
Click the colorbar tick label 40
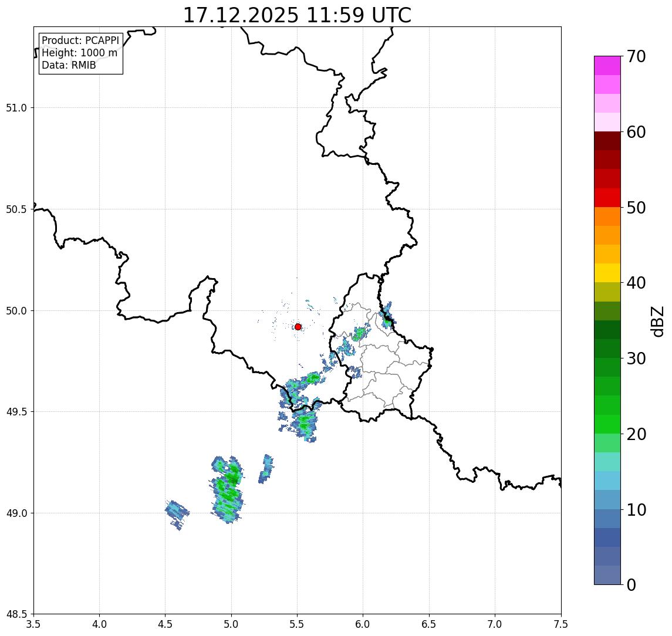coord(636,283)
